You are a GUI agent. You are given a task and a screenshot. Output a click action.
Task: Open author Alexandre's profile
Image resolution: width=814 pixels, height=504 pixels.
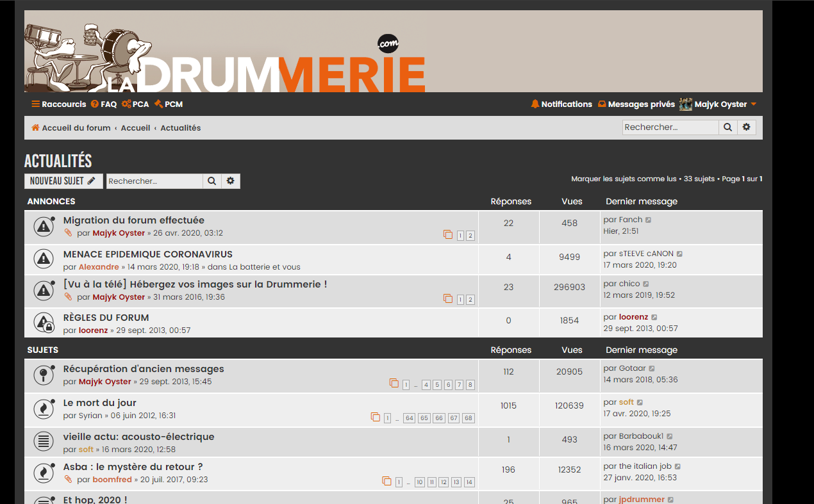tap(99, 267)
